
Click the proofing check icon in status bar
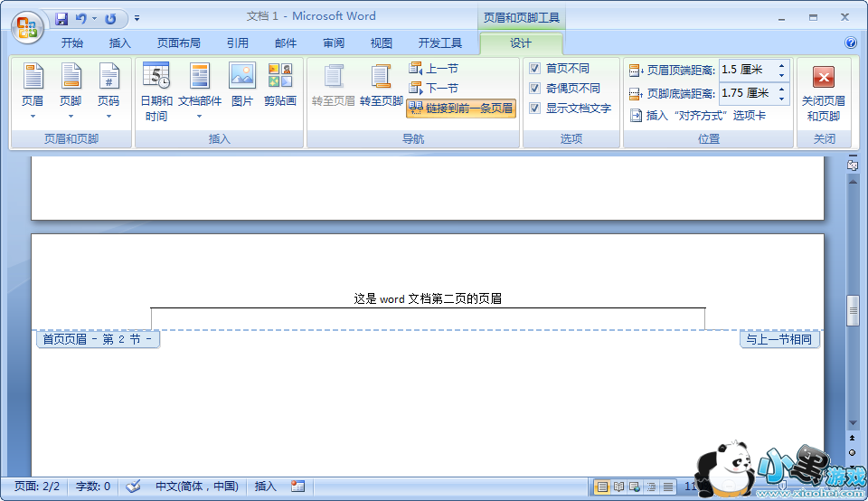coord(133,487)
